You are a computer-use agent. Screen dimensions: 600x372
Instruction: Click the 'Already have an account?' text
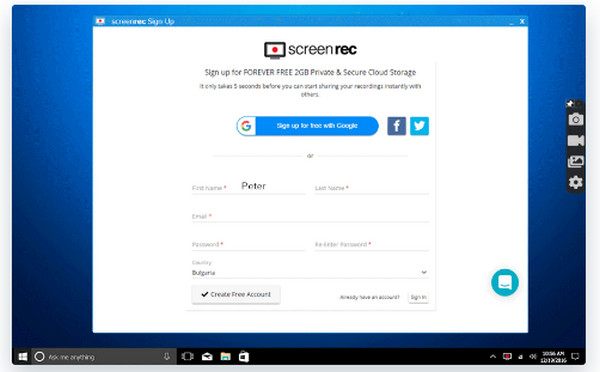(x=369, y=297)
